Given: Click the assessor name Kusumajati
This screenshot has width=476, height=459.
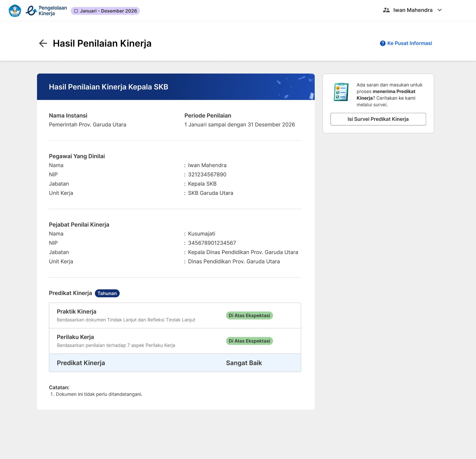Looking at the screenshot, I should (x=202, y=234).
